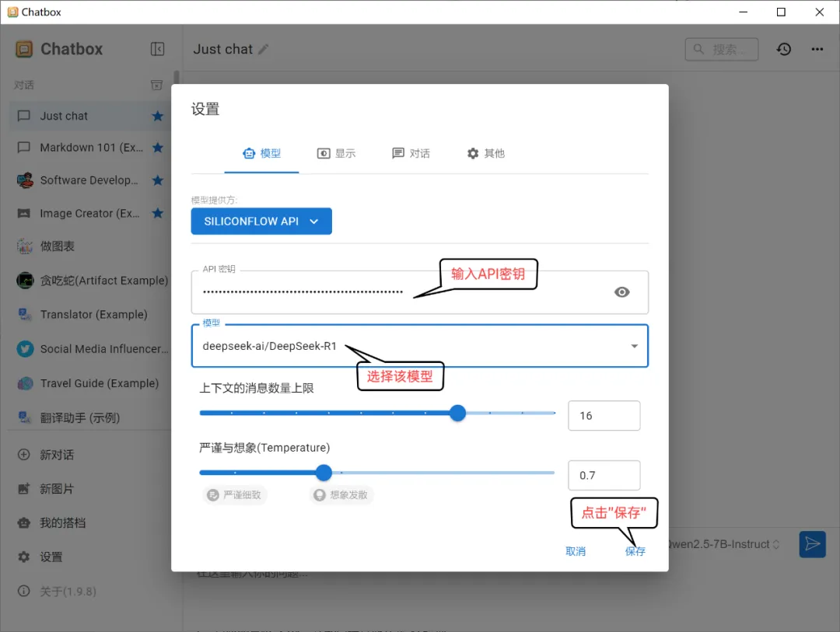
Task: Open the Translator (Example) conversation
Action: click(x=89, y=314)
